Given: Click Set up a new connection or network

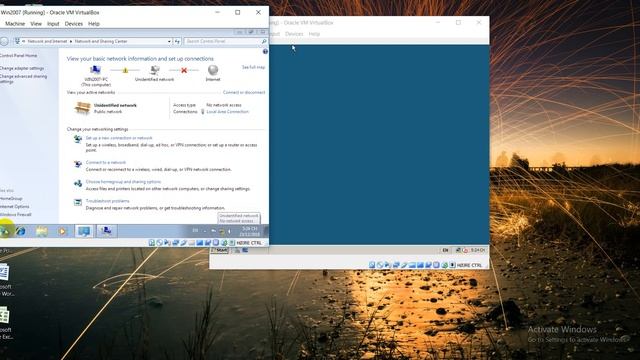Looking at the screenshot, I should pos(119,138).
